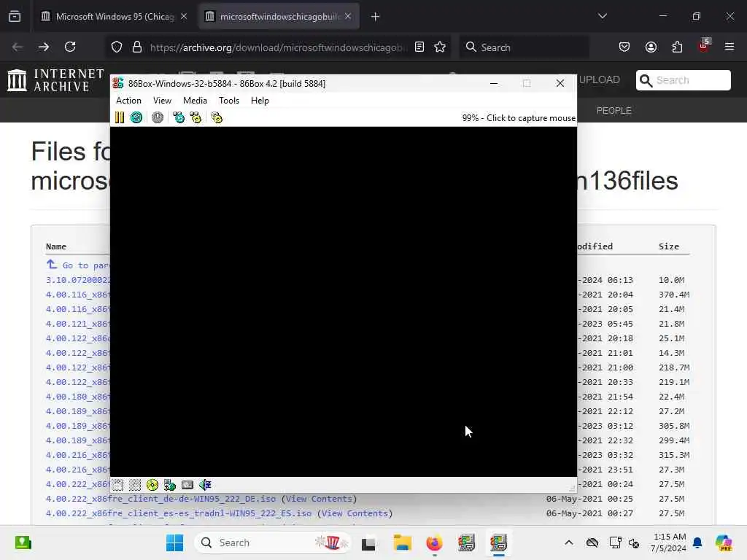This screenshot has height=560, width=747.
Task: Open uBlock Origin extension icon
Action: (704, 46)
